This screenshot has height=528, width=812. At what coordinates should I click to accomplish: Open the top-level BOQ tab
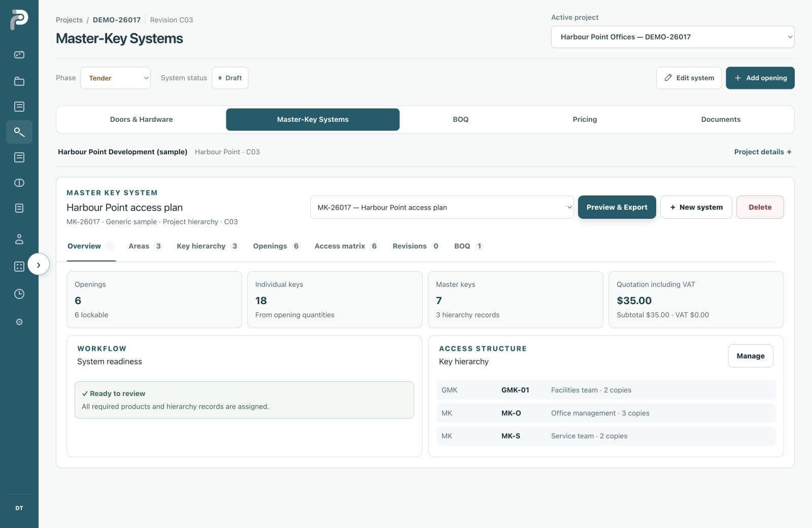[460, 120]
